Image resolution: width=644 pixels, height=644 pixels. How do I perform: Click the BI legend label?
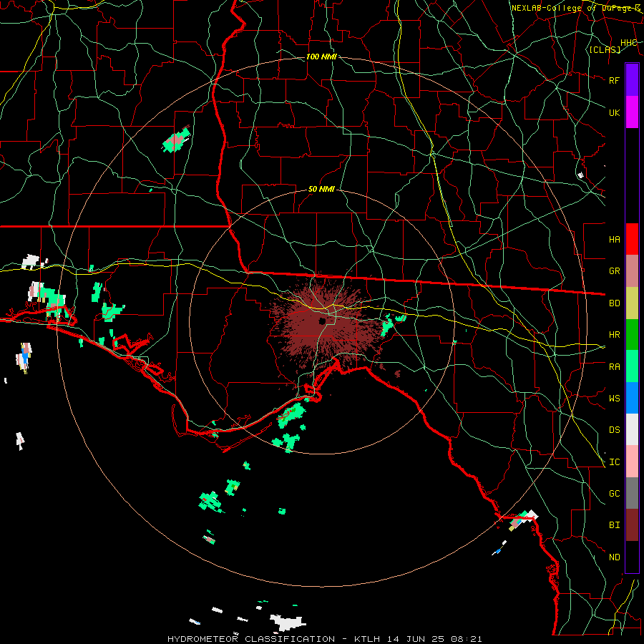point(614,525)
